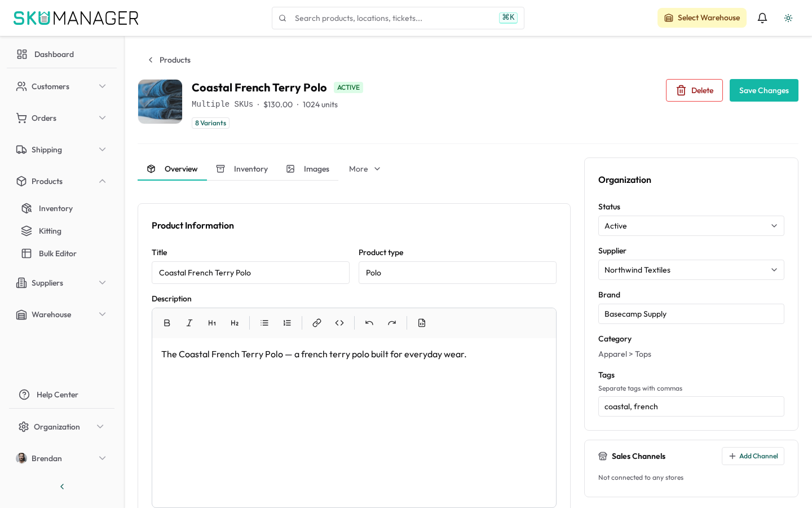
Task: Click the Product type field
Action: [457, 273]
